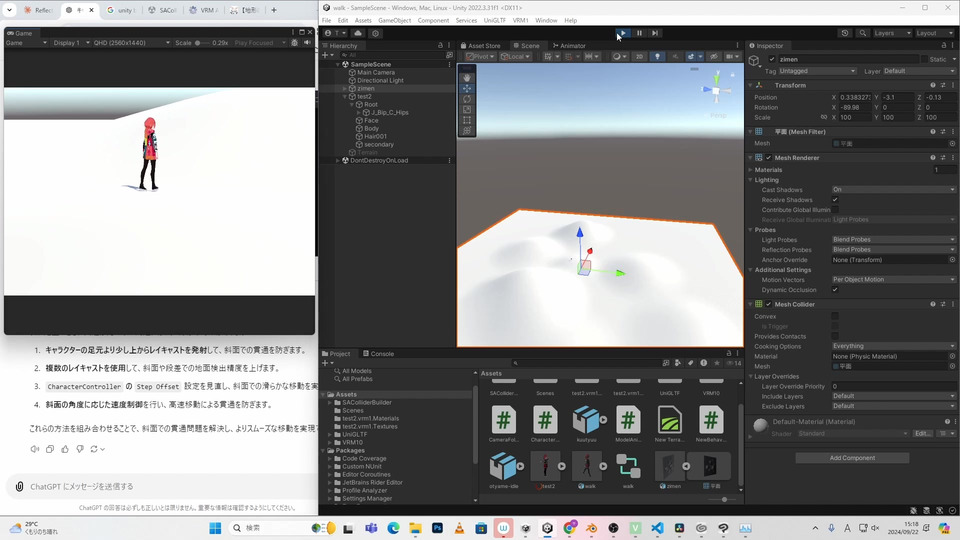Select the Scale tool in Scene
This screenshot has height=540, width=960.
467,109
